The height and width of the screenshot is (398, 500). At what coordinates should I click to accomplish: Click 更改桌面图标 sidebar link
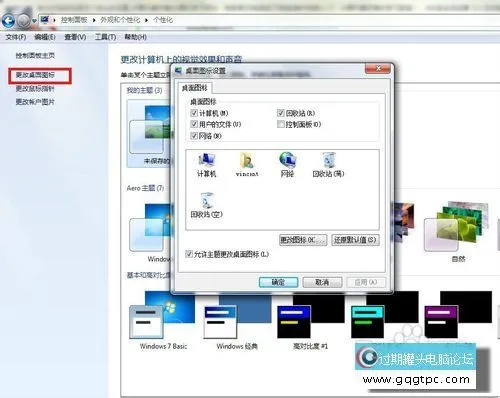point(35,75)
